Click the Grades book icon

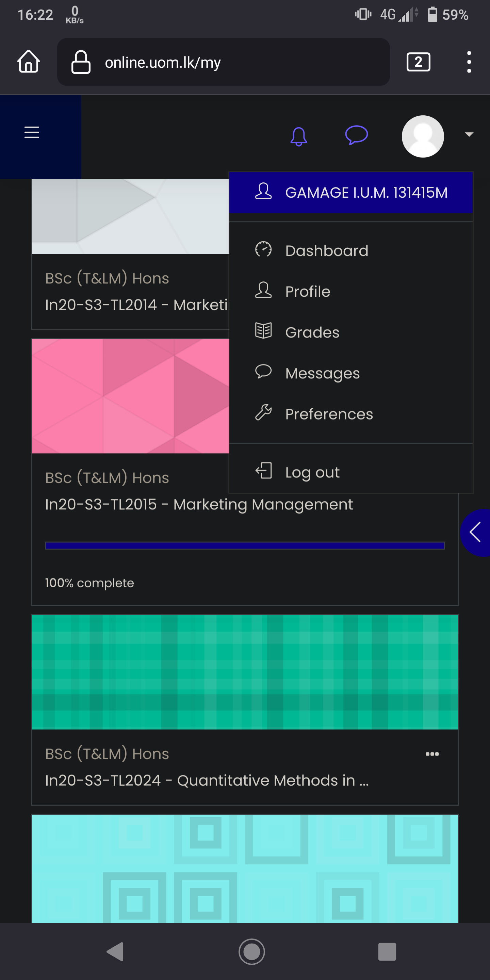tap(263, 330)
